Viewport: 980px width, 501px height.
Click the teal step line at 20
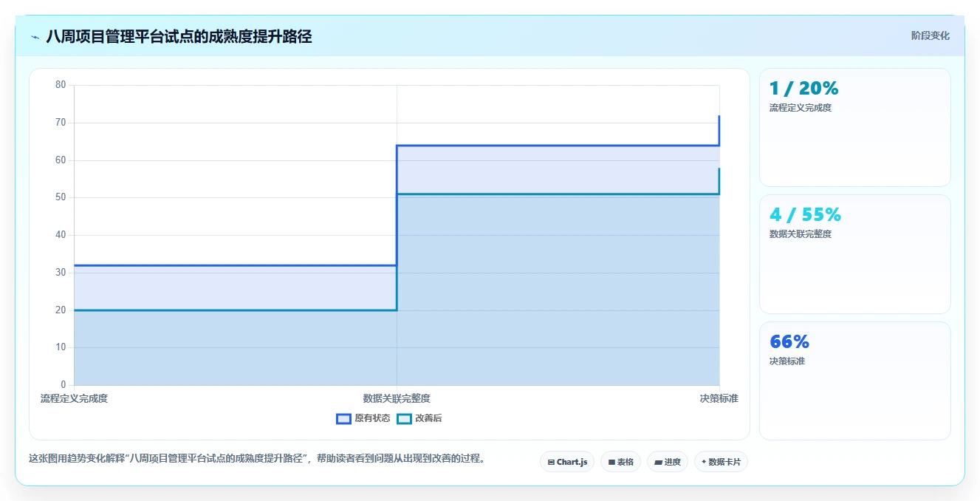(x=235, y=310)
